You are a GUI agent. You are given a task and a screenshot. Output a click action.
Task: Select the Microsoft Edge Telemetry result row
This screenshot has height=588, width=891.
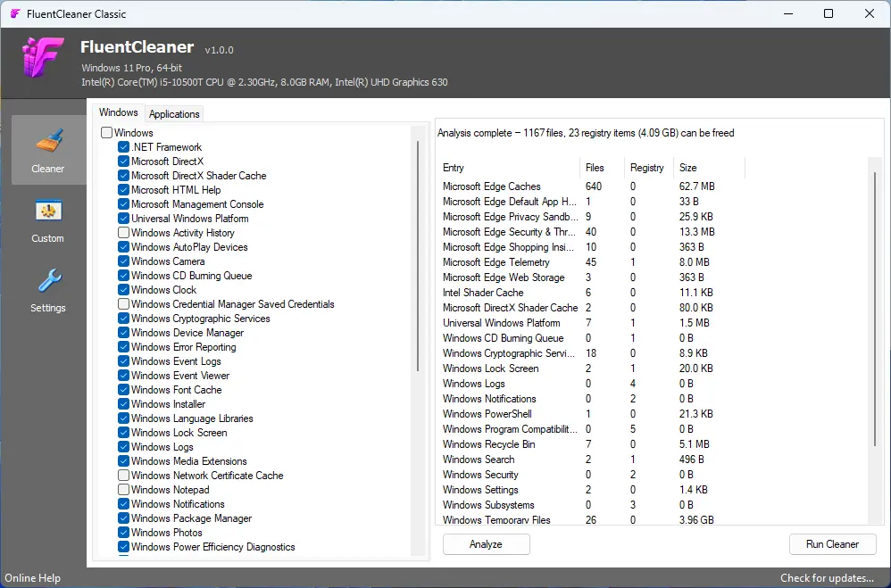pyautogui.click(x=591, y=262)
